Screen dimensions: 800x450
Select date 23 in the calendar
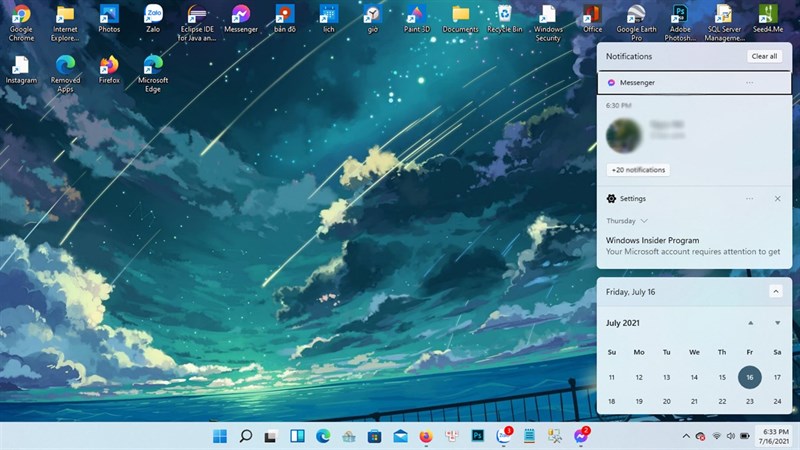coord(750,401)
